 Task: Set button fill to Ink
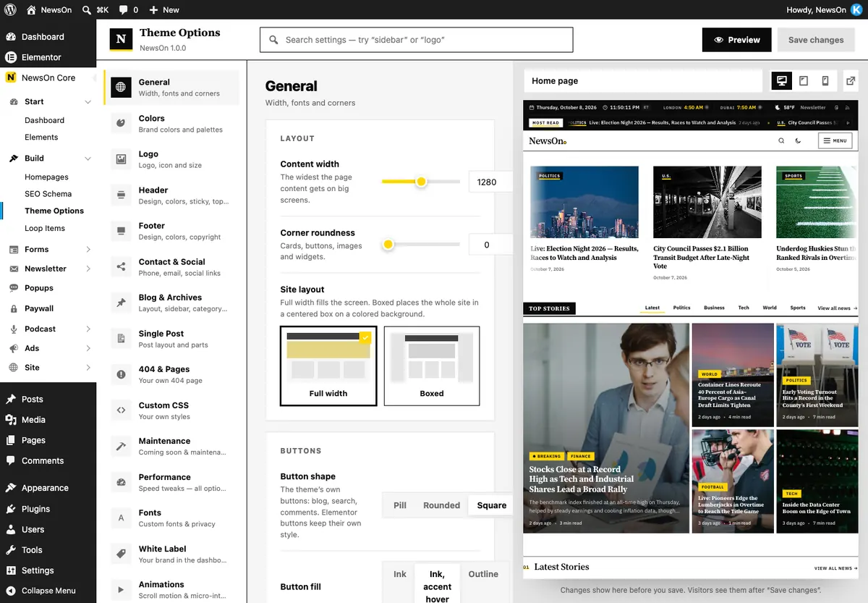click(400, 574)
